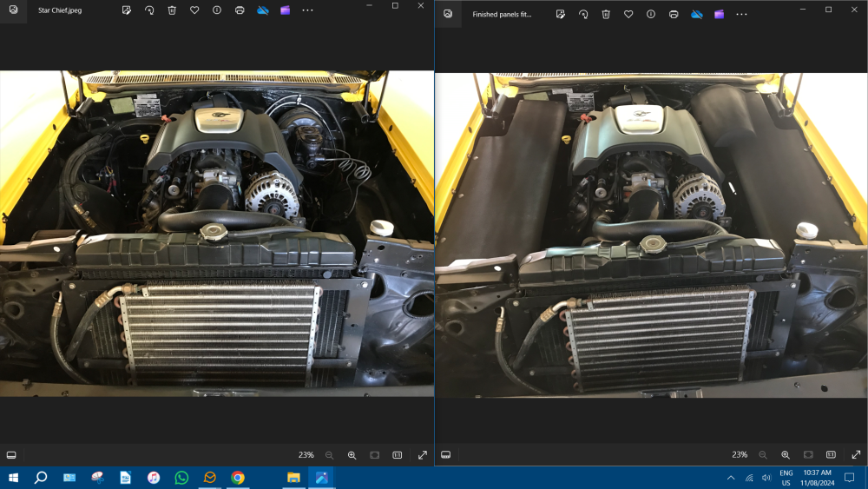Screen dimensions: 868x489
Task: Click OneDrive cloud icon in Star Chief window
Action: pyautogui.click(x=263, y=10)
